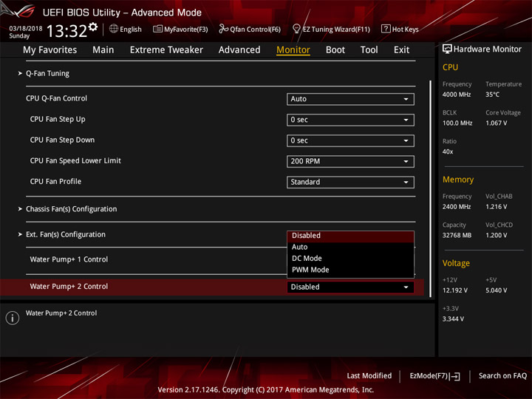This screenshot has height=399, width=532.
Task: Click the Vol_CHAB 1.216 V value
Action: 497,207
